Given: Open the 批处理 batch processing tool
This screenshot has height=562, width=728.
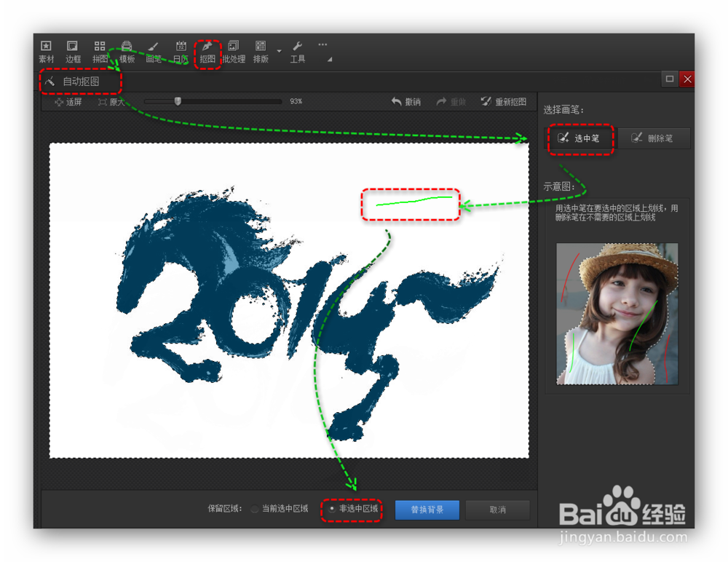Looking at the screenshot, I should tap(234, 52).
